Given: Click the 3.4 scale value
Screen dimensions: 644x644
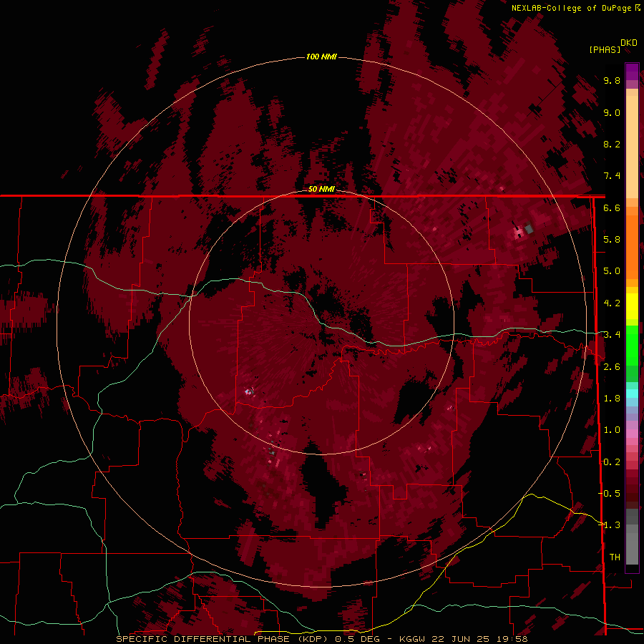Looking at the screenshot, I should pyautogui.click(x=612, y=335).
